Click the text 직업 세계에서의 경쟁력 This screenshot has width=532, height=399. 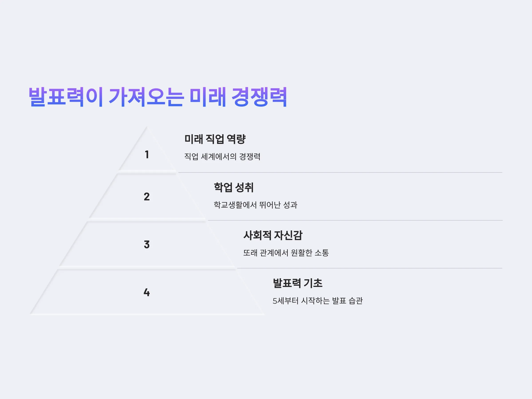[222, 156]
